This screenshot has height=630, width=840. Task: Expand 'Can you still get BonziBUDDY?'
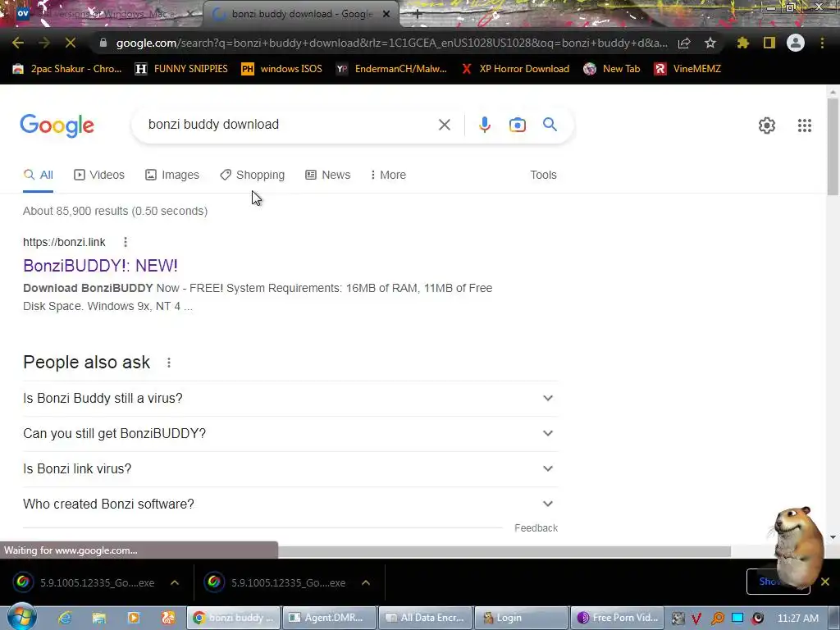[x=290, y=433]
